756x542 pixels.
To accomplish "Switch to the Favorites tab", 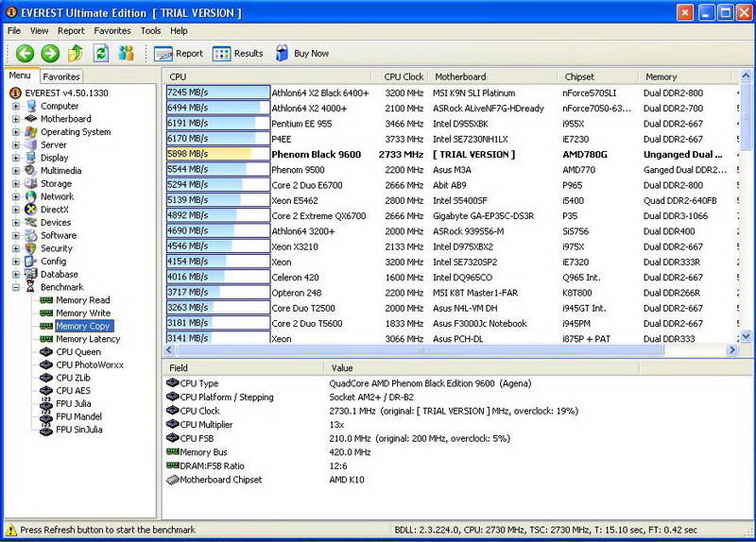I will click(61, 76).
